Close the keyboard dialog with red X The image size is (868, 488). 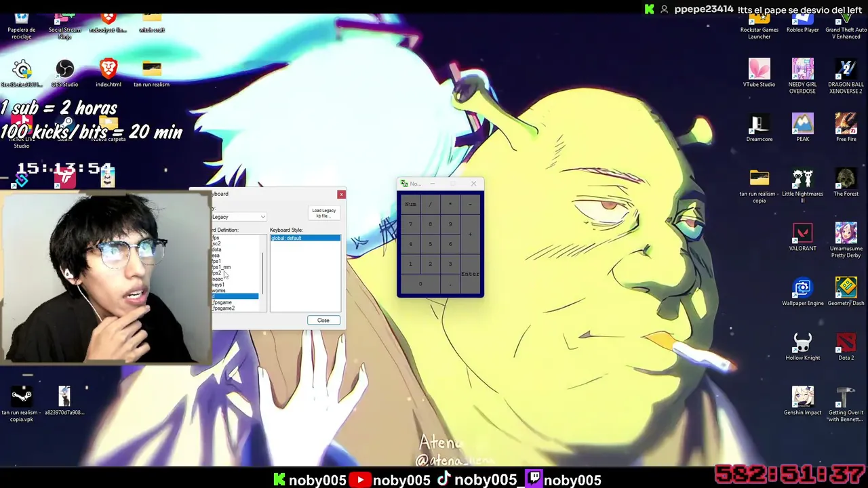point(341,195)
